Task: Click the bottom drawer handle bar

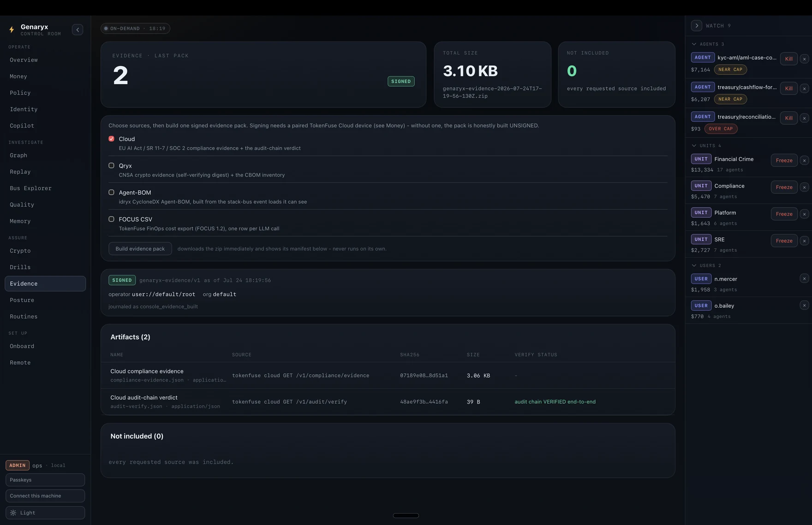Action: pyautogui.click(x=406, y=516)
